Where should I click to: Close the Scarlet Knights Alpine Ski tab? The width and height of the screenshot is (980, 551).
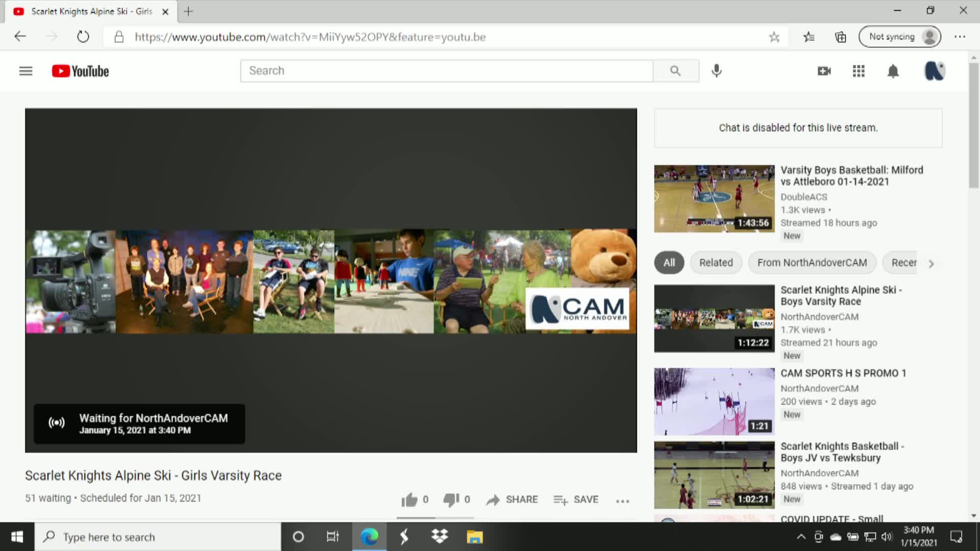165,11
